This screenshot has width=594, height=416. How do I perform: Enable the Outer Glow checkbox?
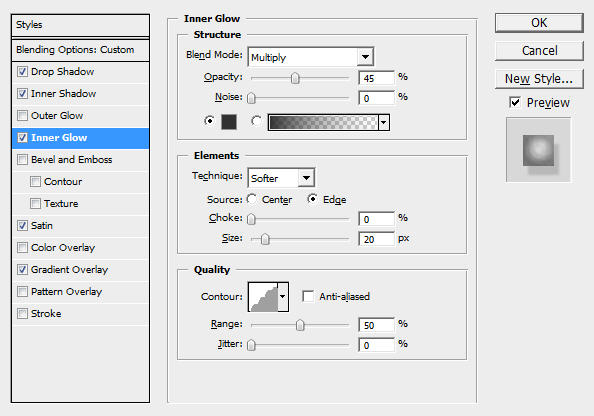(x=22, y=115)
